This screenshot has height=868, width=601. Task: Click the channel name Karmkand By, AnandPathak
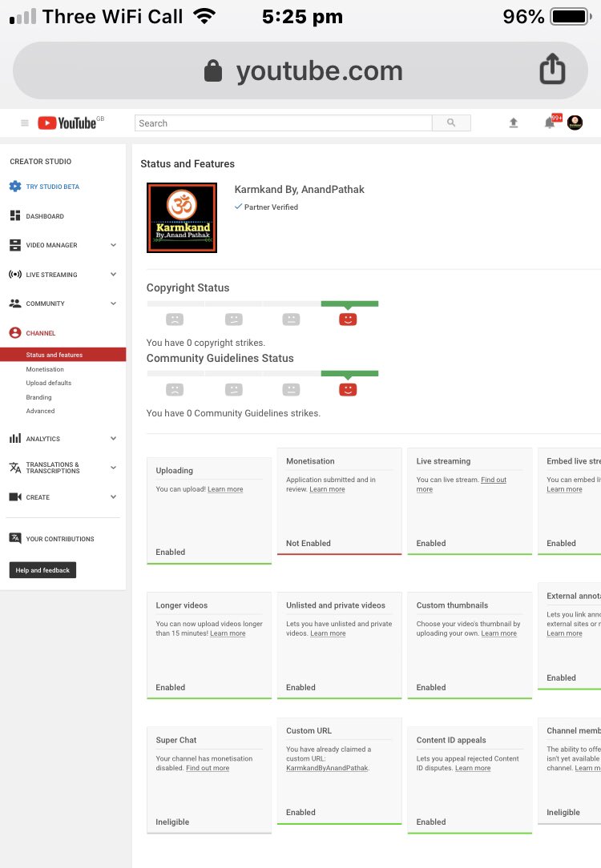click(x=299, y=189)
